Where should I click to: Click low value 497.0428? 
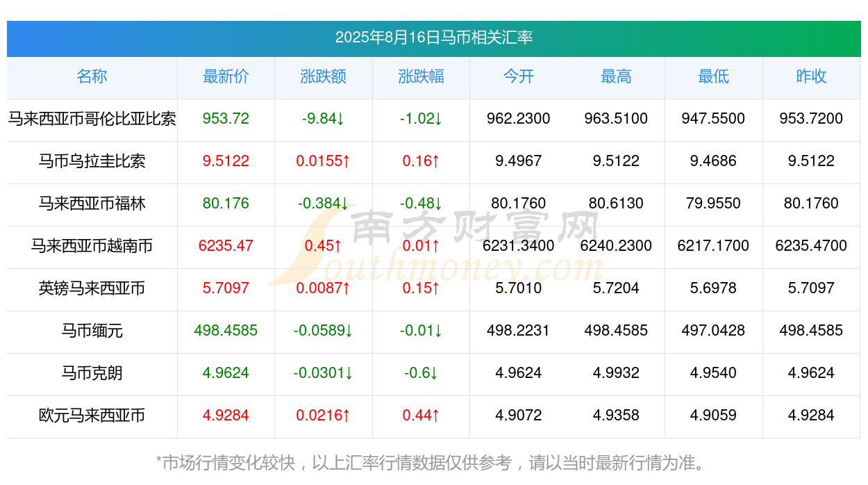pyautogui.click(x=714, y=331)
